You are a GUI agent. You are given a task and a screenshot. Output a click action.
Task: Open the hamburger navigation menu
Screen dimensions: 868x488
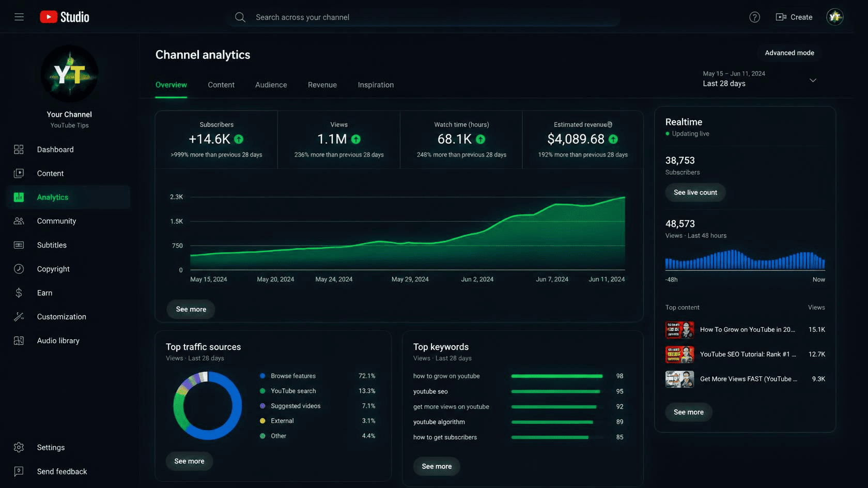point(19,17)
